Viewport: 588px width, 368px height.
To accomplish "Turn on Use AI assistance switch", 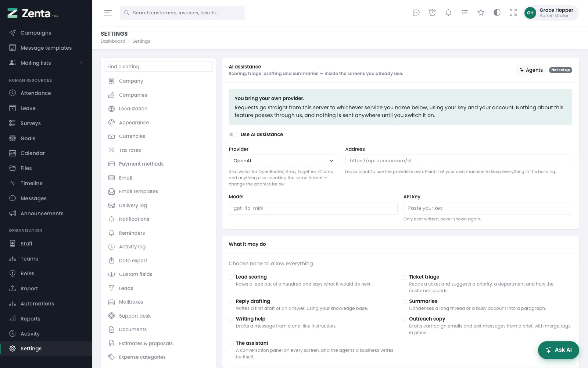I will coord(233,135).
